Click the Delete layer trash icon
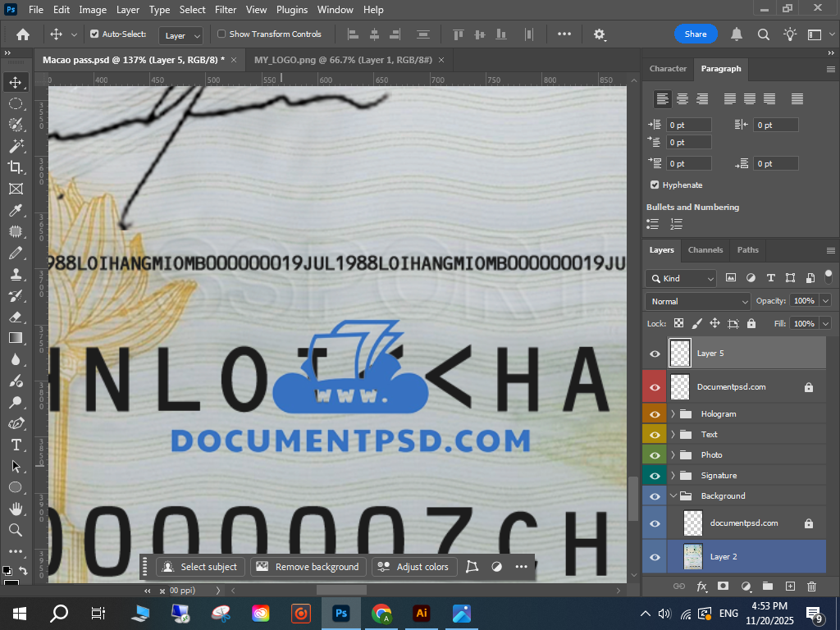This screenshot has width=840, height=630. pyautogui.click(x=811, y=586)
